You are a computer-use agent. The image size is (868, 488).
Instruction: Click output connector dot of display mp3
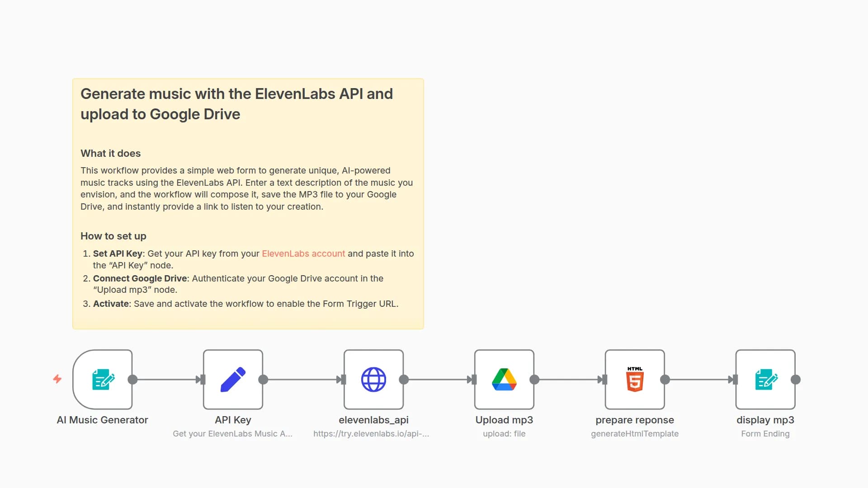click(796, 380)
